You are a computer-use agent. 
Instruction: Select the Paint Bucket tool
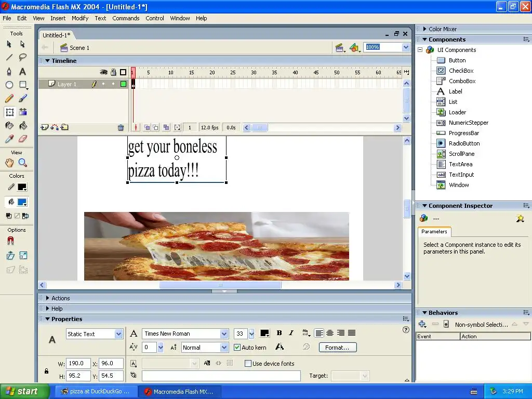click(23, 126)
